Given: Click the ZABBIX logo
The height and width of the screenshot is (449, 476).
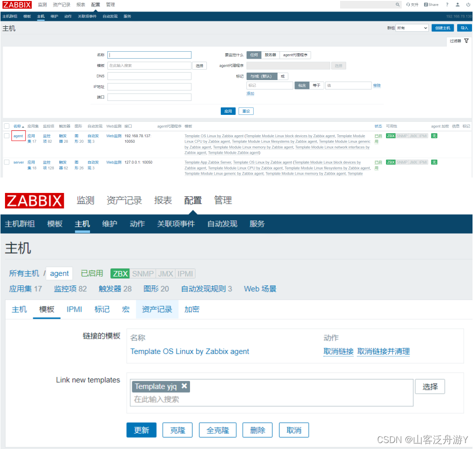Looking at the screenshot, I should (x=16, y=4).
